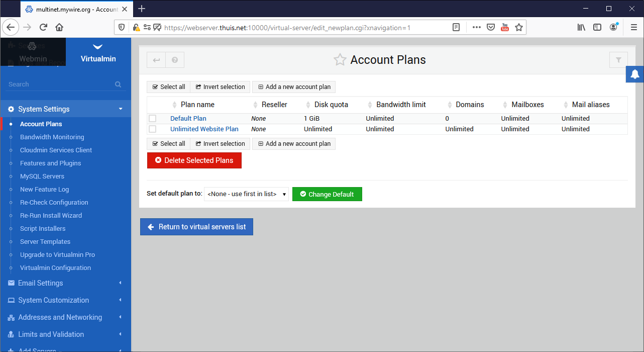Open the notifications bell

pos(635,74)
